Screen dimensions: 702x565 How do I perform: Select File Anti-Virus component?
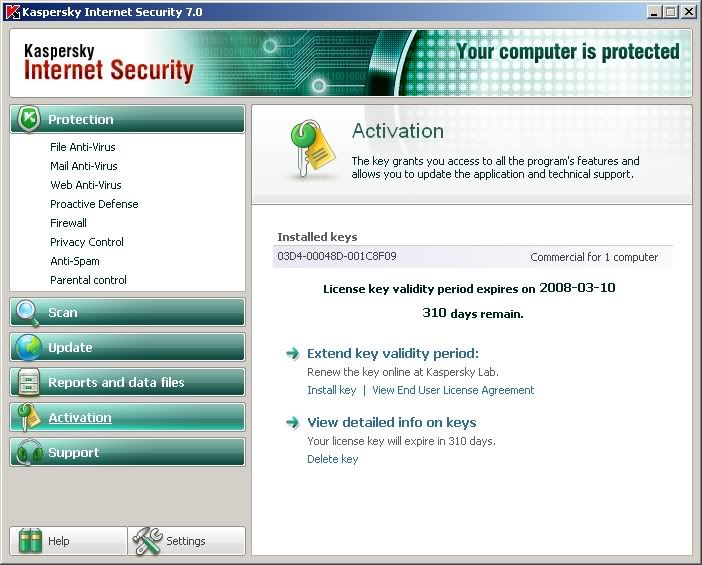pyautogui.click(x=83, y=147)
